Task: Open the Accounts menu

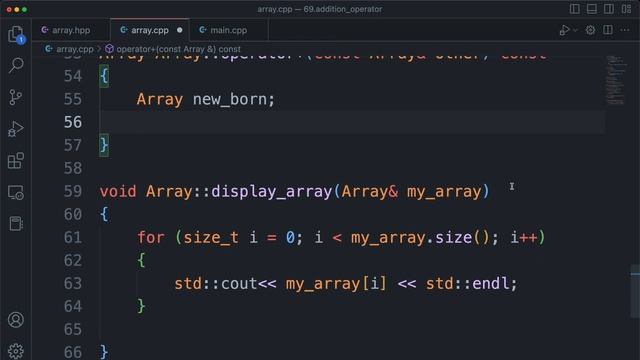Action: tap(16, 320)
